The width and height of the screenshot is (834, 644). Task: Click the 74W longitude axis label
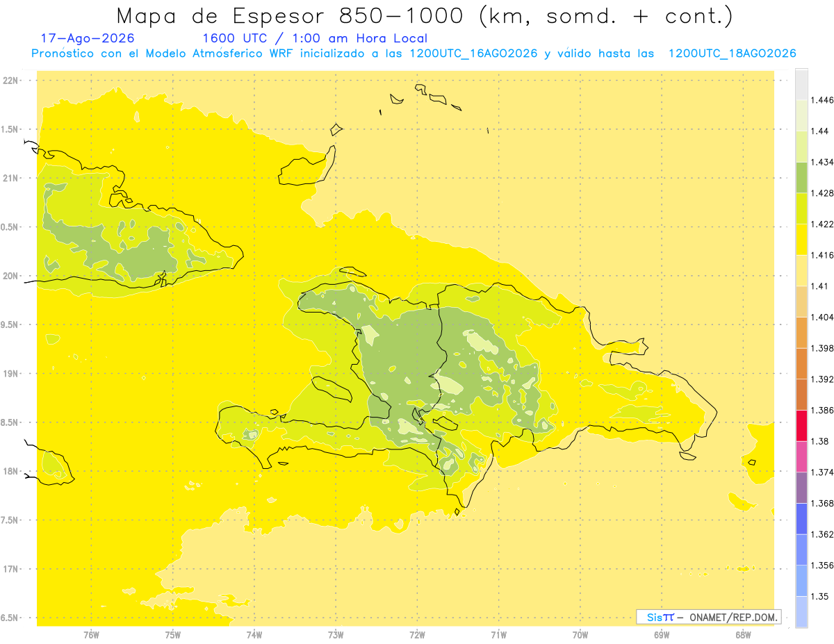click(x=254, y=635)
